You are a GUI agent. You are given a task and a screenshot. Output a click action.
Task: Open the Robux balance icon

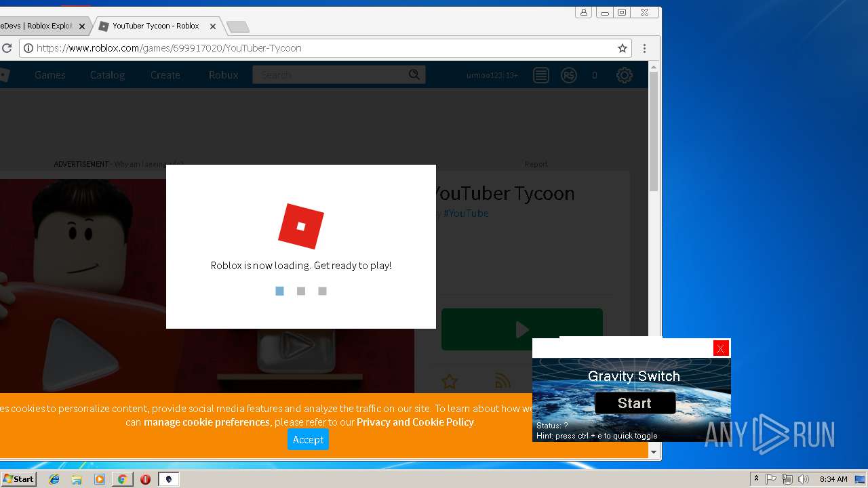569,75
